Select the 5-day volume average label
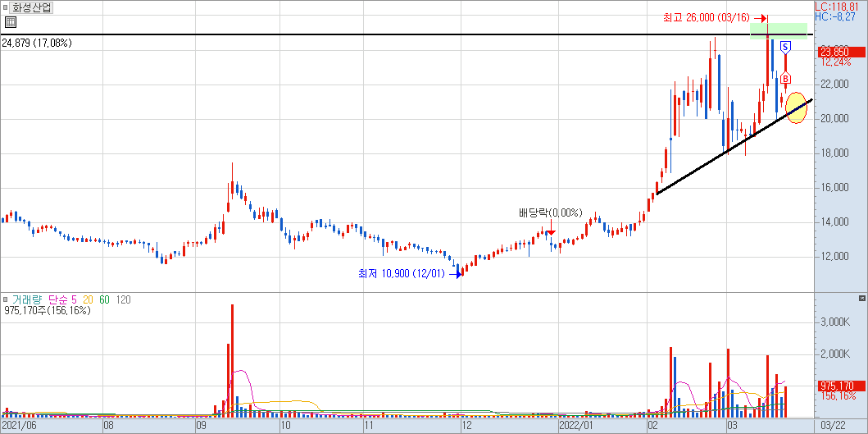This screenshot has width=868, height=434. coord(75,300)
